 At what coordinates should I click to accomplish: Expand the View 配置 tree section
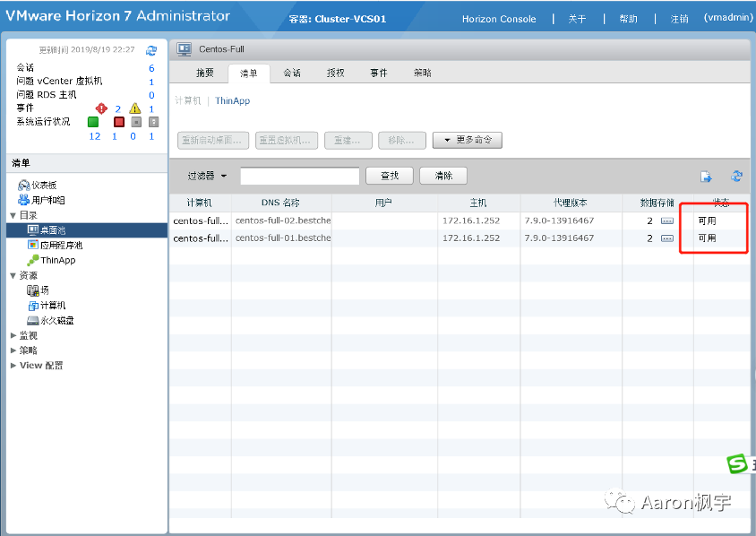pyautogui.click(x=13, y=365)
